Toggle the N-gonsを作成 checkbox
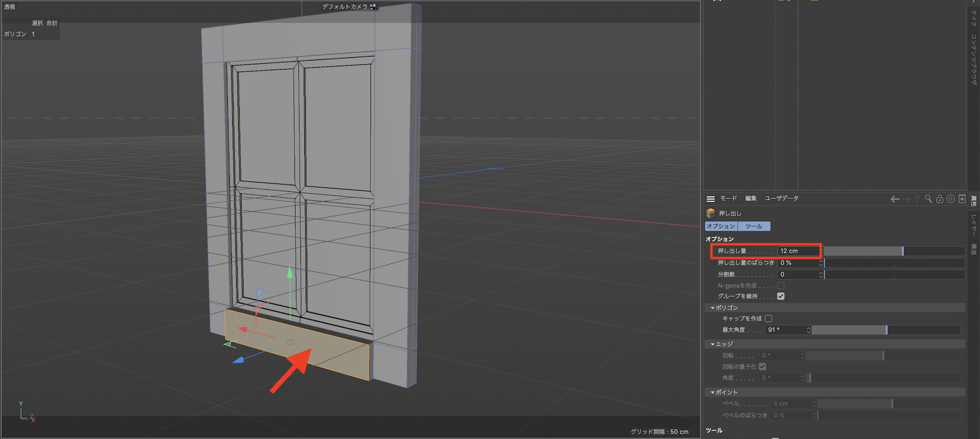This screenshot has width=980, height=439. click(781, 285)
